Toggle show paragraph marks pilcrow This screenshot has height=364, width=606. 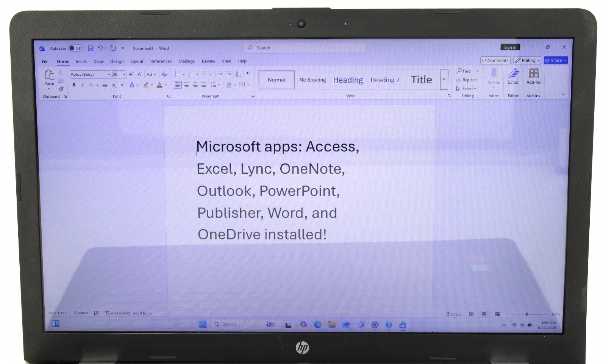click(248, 74)
